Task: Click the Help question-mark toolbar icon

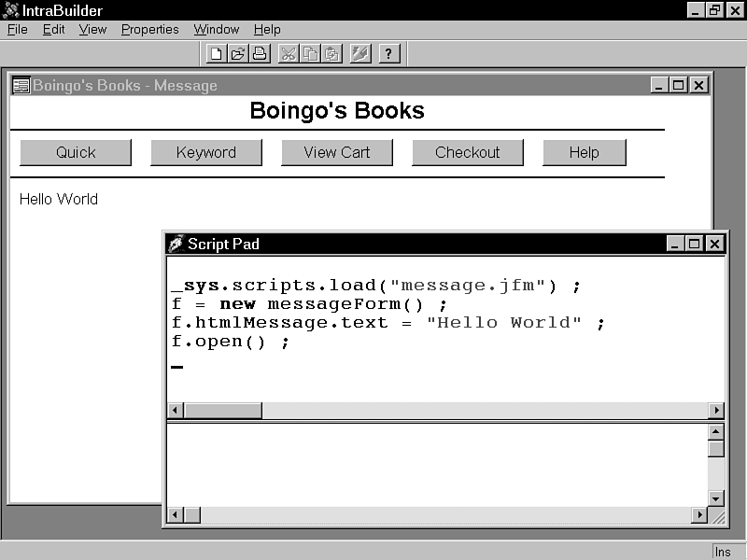Action: pyautogui.click(x=389, y=53)
